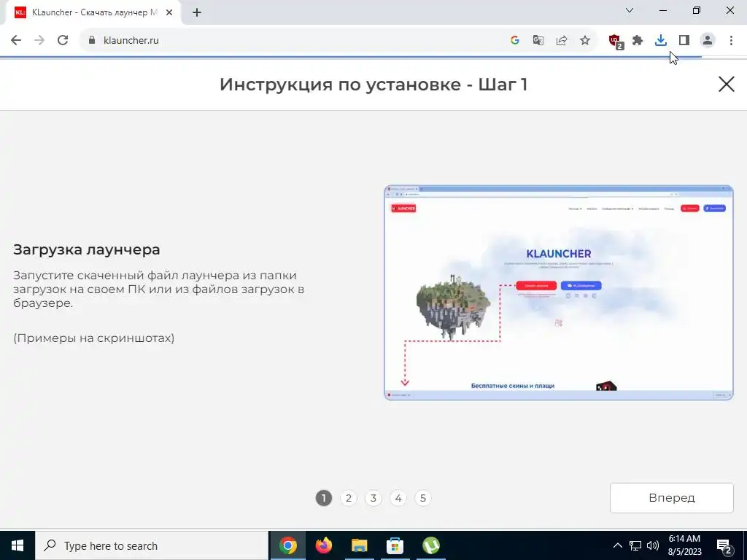Close the KLauncher browser tab

[x=169, y=13]
